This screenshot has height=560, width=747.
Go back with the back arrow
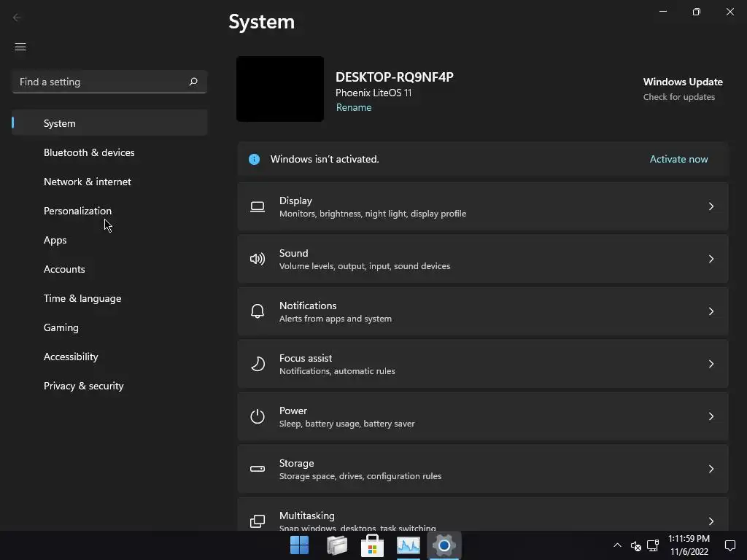click(x=17, y=17)
